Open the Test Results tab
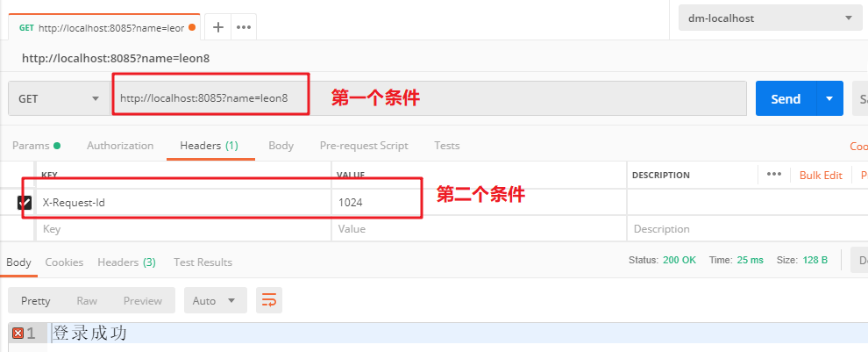 pos(203,262)
